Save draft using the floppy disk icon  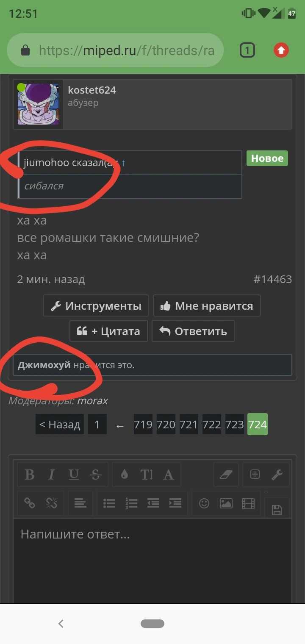tap(277, 509)
